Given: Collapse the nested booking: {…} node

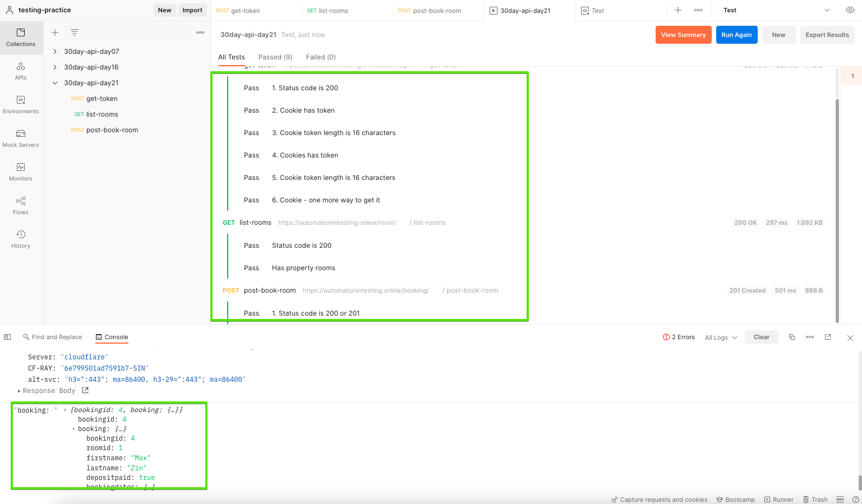Looking at the screenshot, I should pyautogui.click(x=73, y=429).
